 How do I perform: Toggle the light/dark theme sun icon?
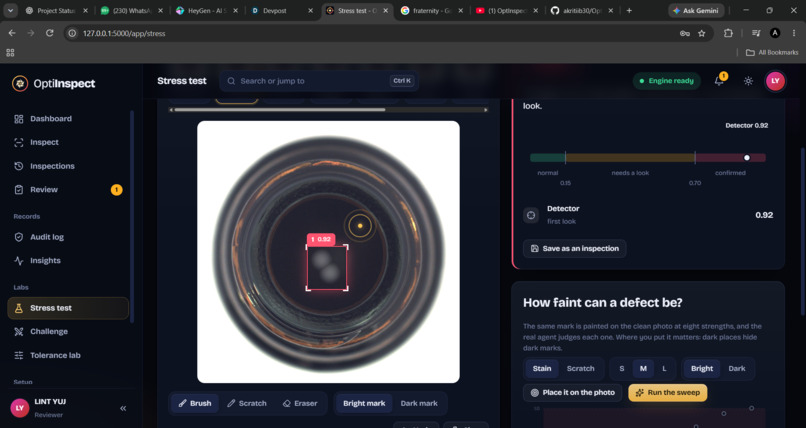(x=748, y=81)
